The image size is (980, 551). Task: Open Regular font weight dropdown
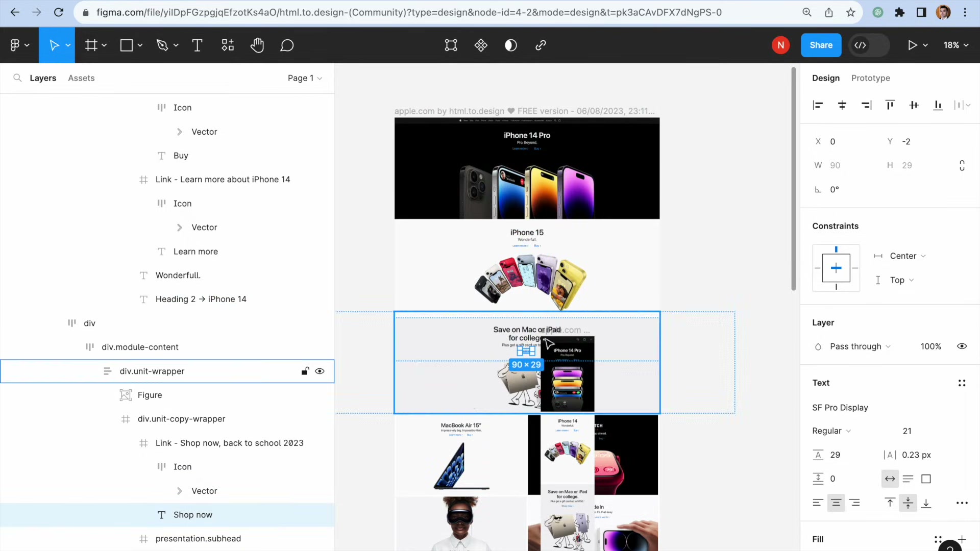[x=831, y=431]
